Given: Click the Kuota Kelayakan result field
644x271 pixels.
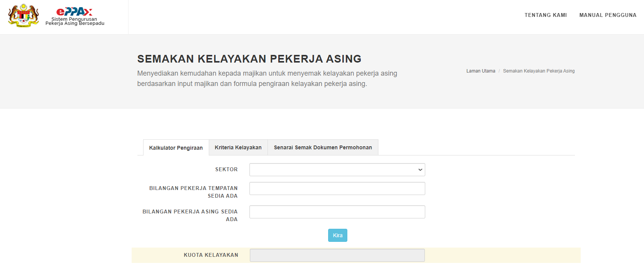Looking at the screenshot, I should (x=337, y=255).
